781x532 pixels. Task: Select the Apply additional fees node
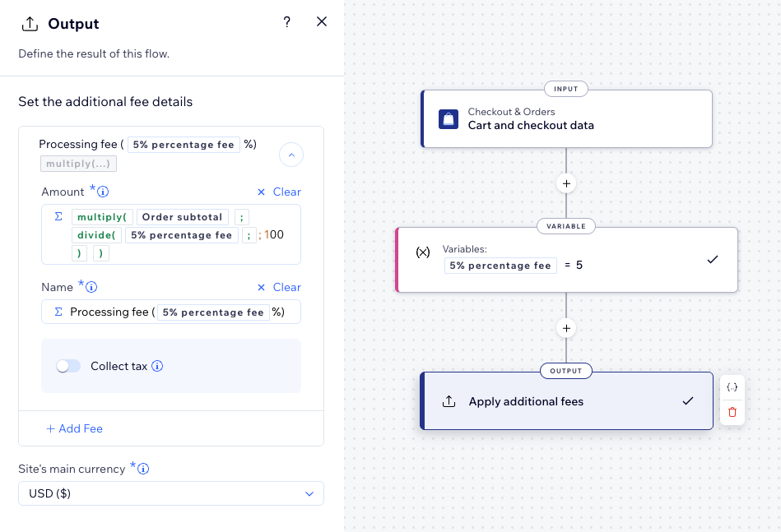pos(566,401)
